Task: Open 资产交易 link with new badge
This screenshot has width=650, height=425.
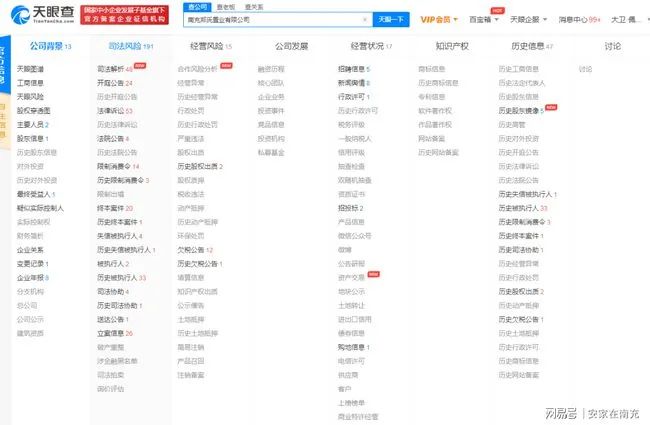Action: [352, 277]
